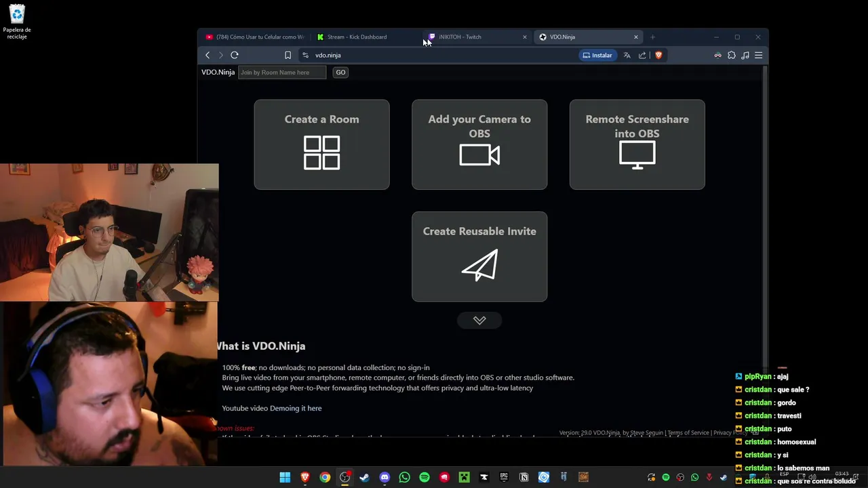Open Papelera de reciclaje desktop icon
This screenshot has height=488, width=868.
point(17,22)
